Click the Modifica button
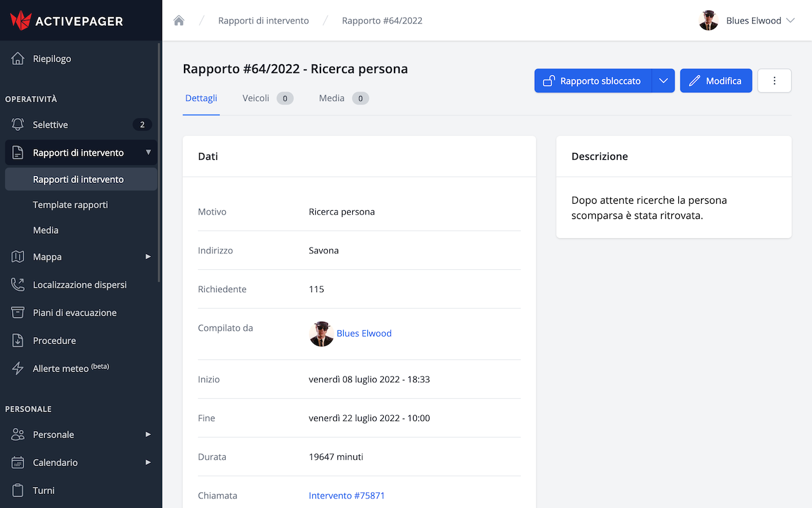The image size is (812, 508). (x=716, y=81)
